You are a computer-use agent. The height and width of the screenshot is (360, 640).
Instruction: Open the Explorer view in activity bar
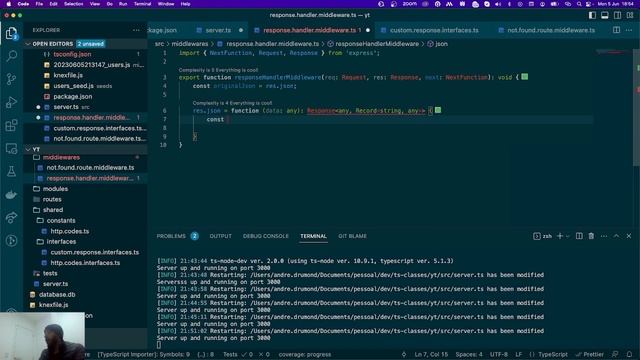click(x=11, y=33)
